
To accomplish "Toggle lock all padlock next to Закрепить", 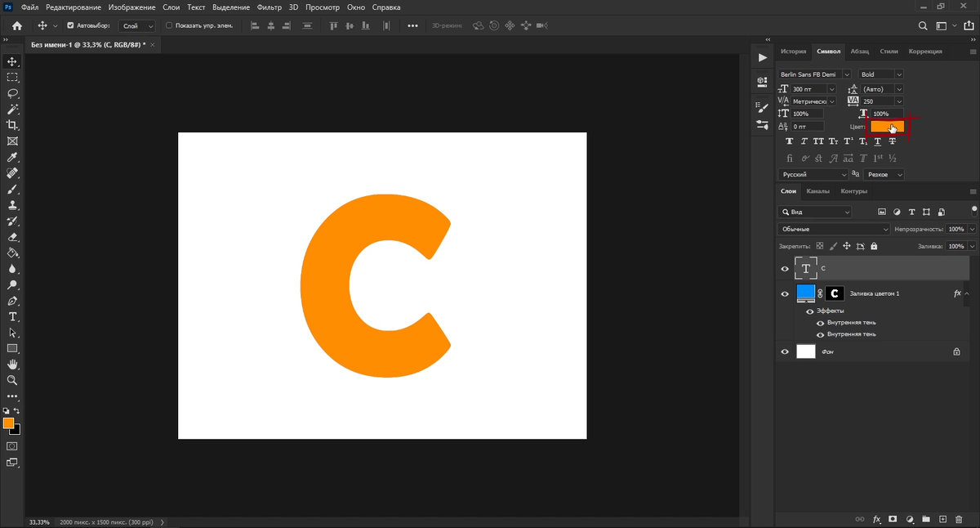I will click(x=874, y=246).
